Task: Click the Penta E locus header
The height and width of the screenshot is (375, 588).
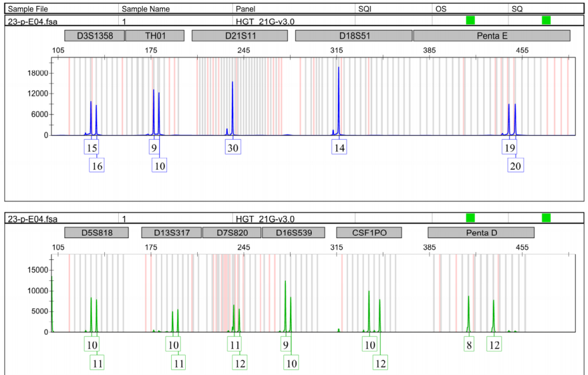Action: click(x=492, y=36)
